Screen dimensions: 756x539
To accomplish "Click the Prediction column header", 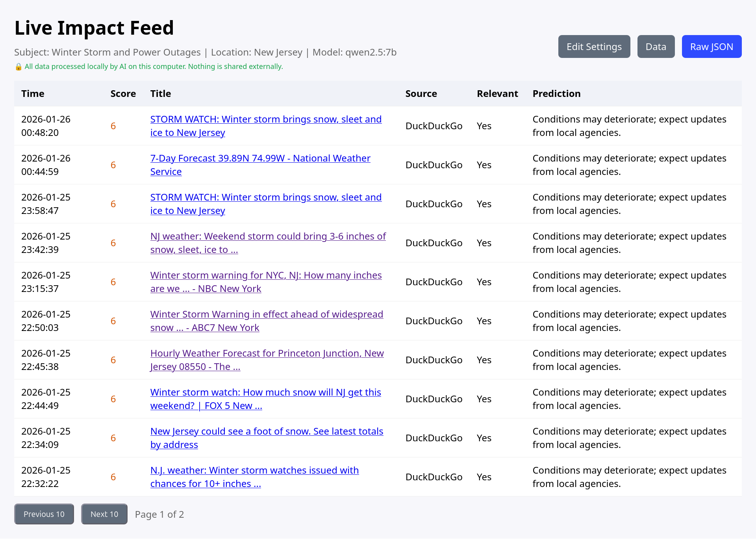I will (x=556, y=94).
